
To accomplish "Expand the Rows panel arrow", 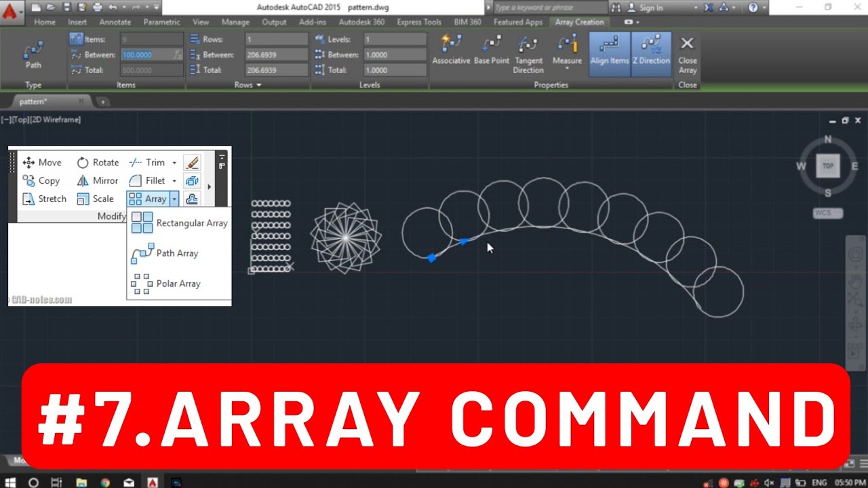I will click(x=258, y=85).
